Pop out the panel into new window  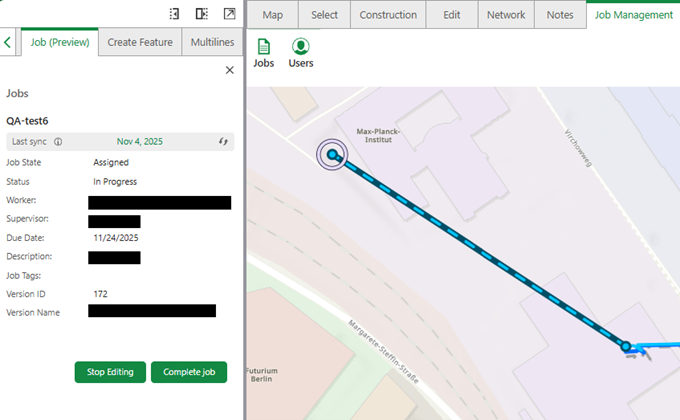[x=229, y=14]
